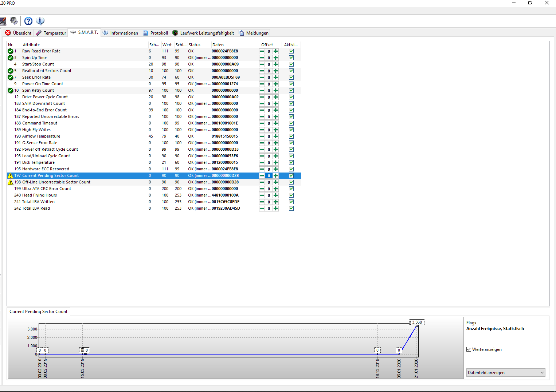Screen dimensions: 556x392
Task: Decrease offset for Spin Retry Count
Action: (x=262, y=91)
